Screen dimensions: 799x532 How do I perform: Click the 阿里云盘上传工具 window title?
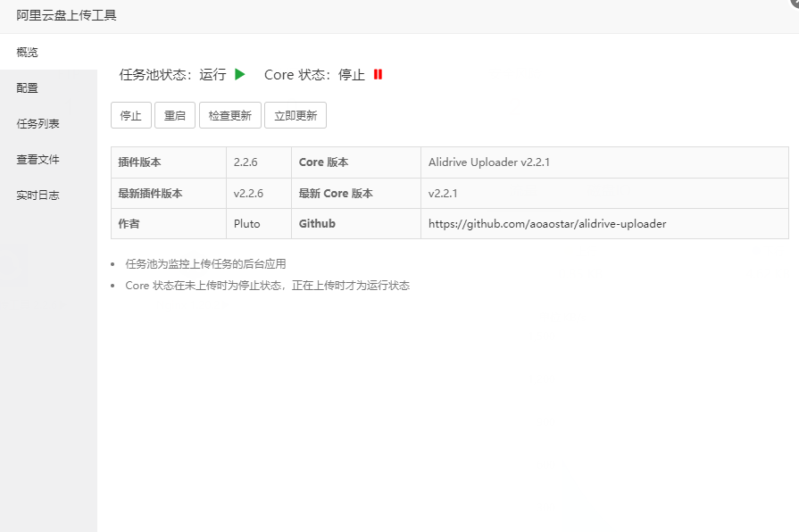pos(66,15)
